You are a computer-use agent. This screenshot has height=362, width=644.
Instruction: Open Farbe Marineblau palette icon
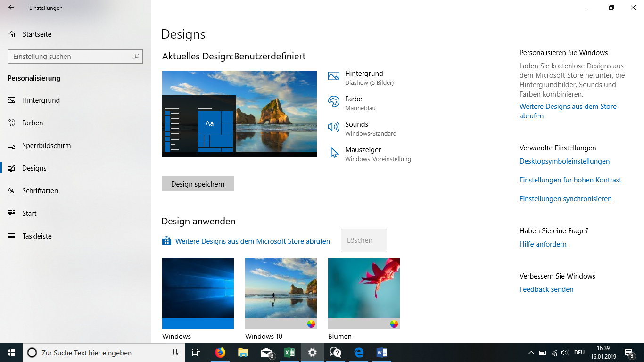[334, 101]
